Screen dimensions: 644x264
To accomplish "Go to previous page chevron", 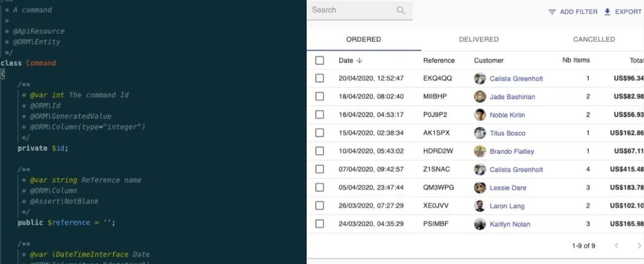I will (617, 246).
